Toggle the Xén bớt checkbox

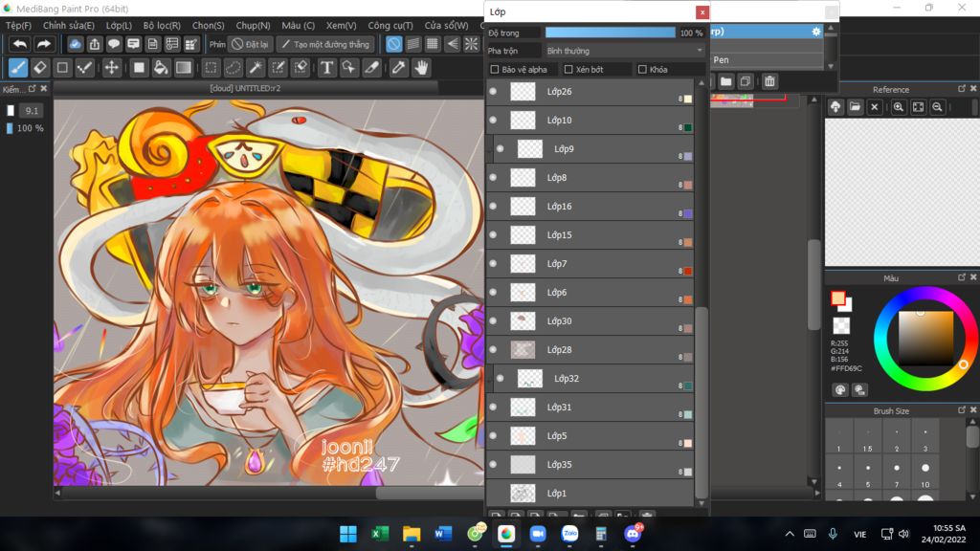coord(568,69)
